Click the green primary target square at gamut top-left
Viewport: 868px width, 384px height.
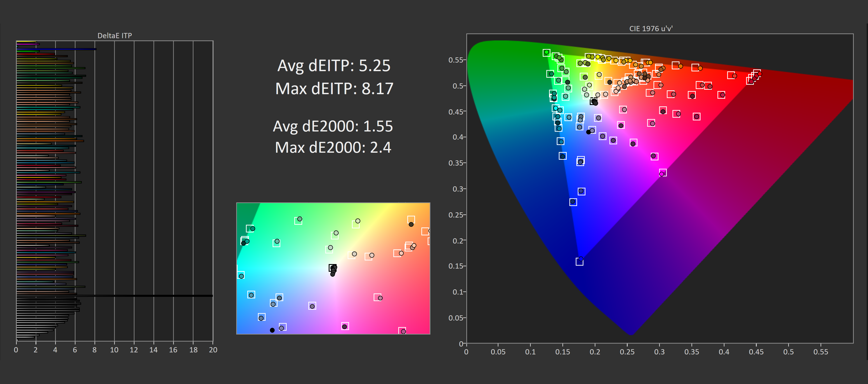pyautogui.click(x=546, y=53)
